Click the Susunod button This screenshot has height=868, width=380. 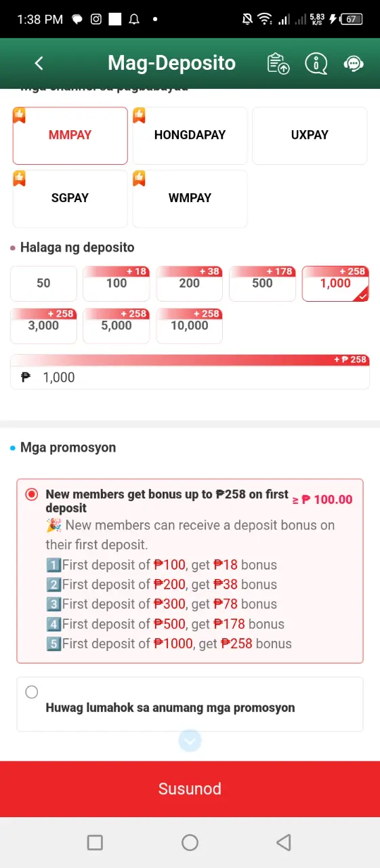tap(190, 789)
